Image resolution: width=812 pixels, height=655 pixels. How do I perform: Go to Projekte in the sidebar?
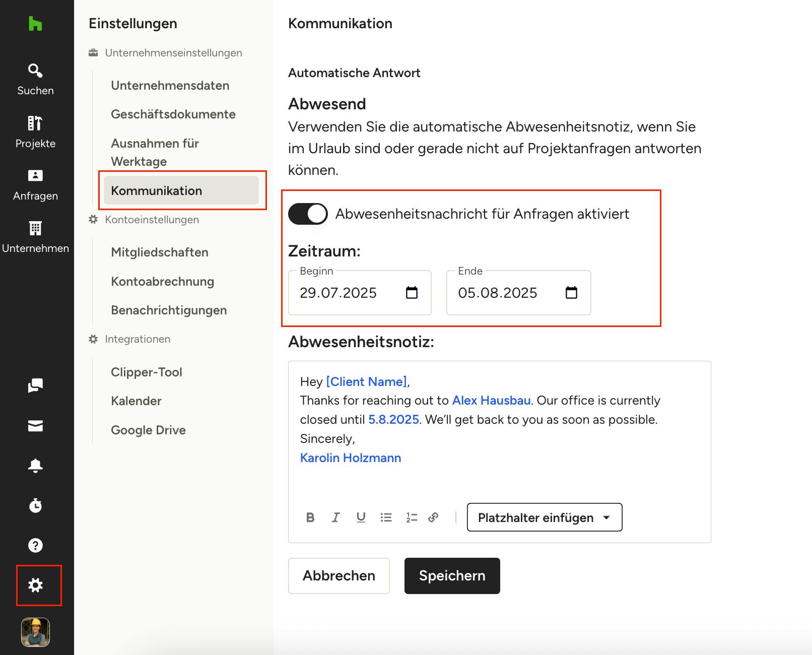click(x=35, y=133)
